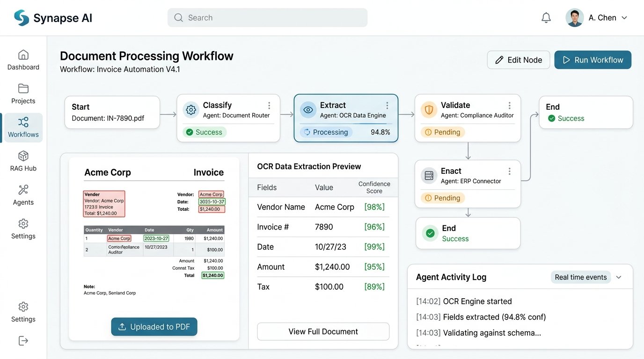
Task: Open Settings below Agents in sidebar
Action: [x=23, y=229]
